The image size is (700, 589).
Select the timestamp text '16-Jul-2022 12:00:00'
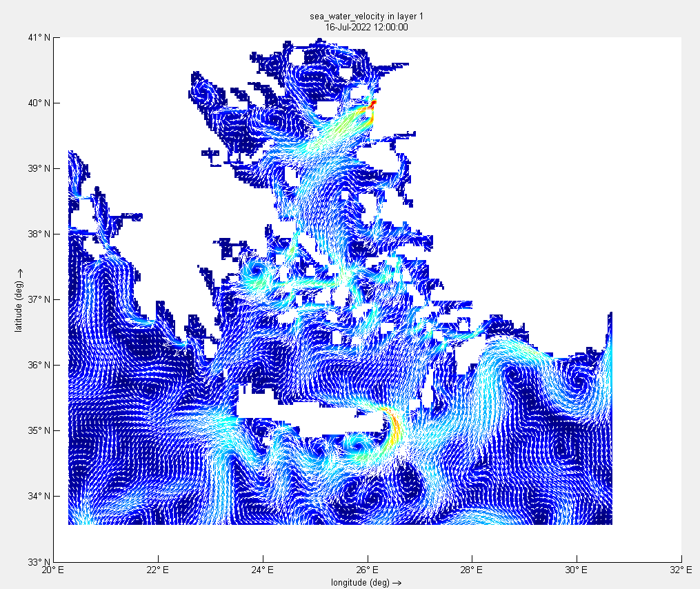pos(367,27)
